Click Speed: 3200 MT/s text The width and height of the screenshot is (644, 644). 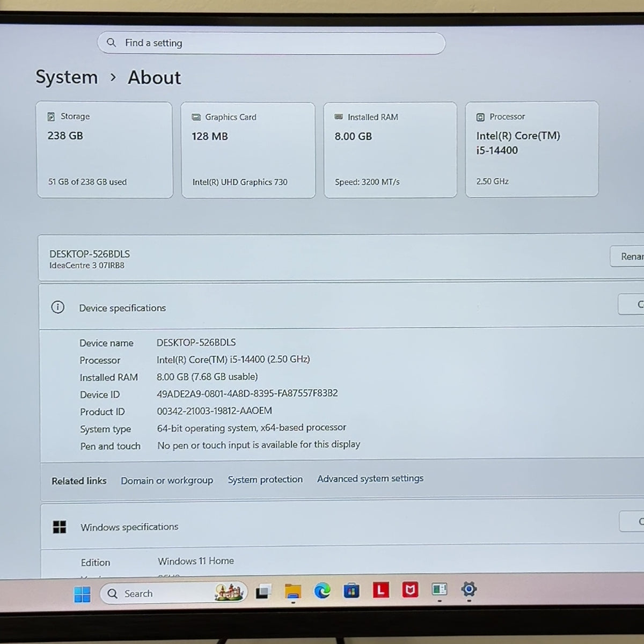tap(367, 182)
